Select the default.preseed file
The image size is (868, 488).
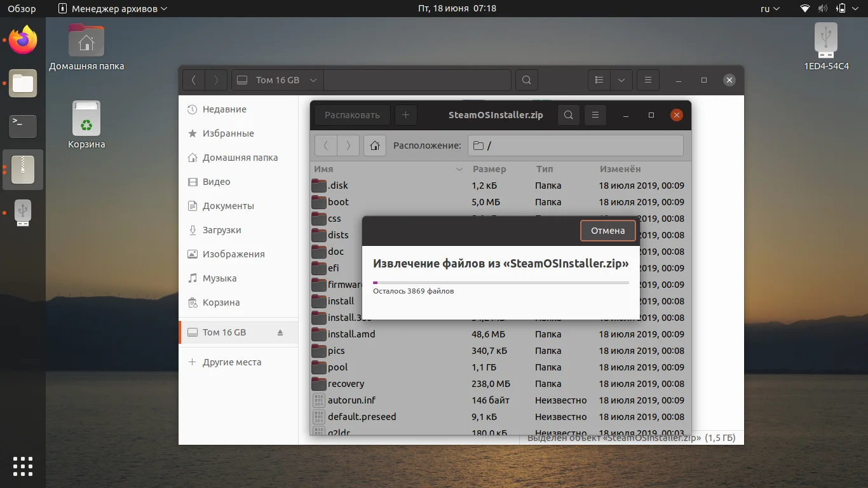[500, 417]
